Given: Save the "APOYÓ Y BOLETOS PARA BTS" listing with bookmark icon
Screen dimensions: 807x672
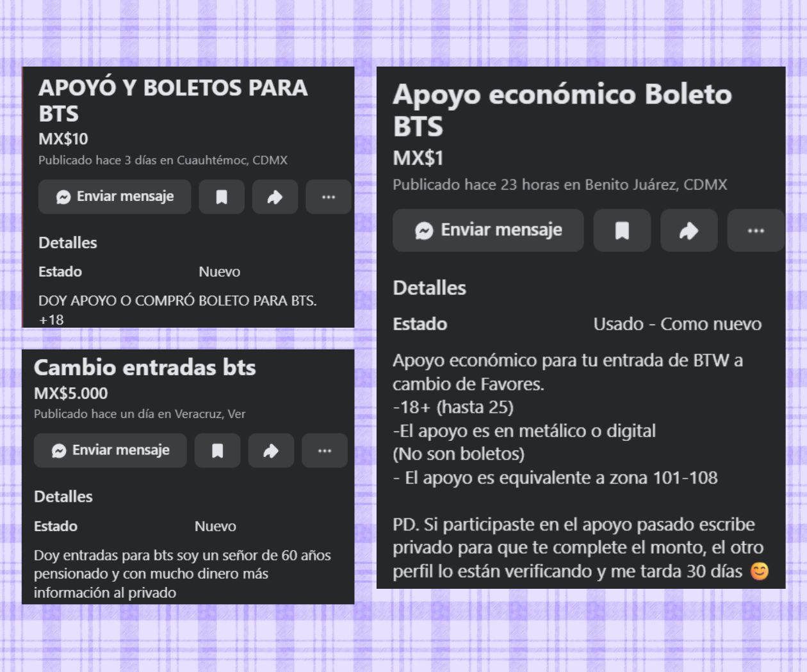Looking at the screenshot, I should pos(221,196).
